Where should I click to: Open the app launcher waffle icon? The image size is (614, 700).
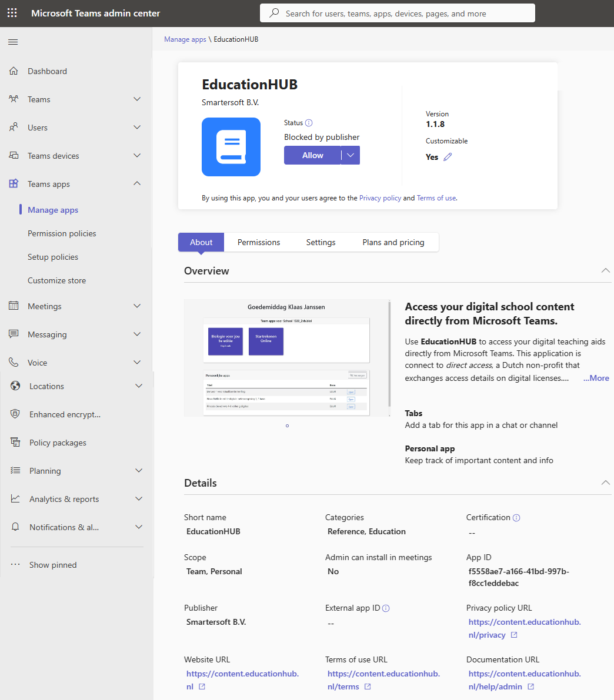[x=12, y=13]
